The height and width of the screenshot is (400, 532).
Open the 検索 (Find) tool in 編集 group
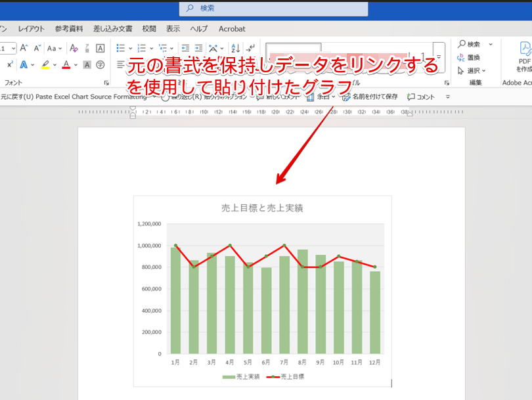point(472,43)
